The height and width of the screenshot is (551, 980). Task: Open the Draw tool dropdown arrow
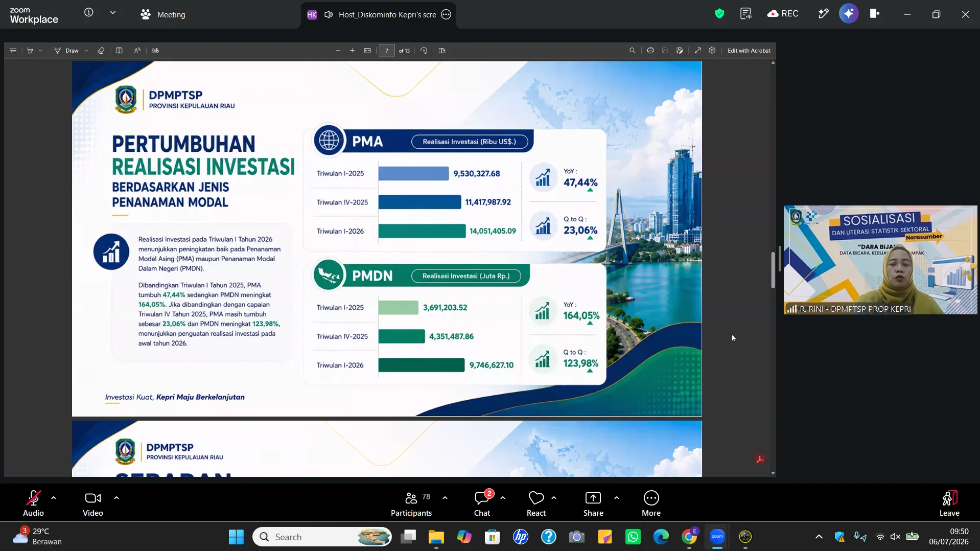click(86, 51)
